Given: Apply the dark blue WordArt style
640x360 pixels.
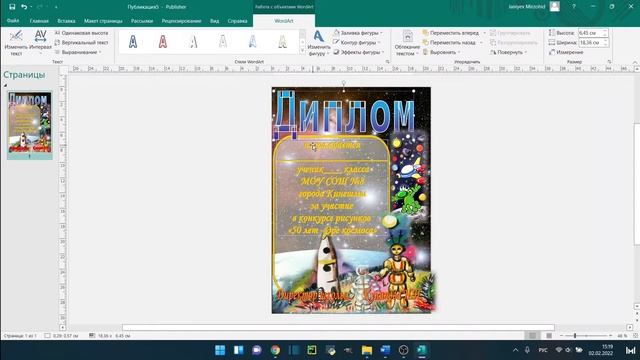Looking at the screenshot, I should click(133, 42).
